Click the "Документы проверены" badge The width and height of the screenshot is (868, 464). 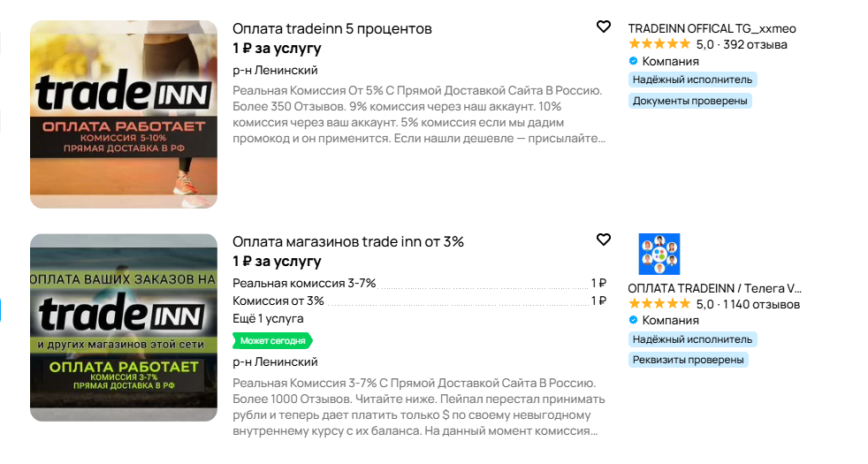coord(690,101)
